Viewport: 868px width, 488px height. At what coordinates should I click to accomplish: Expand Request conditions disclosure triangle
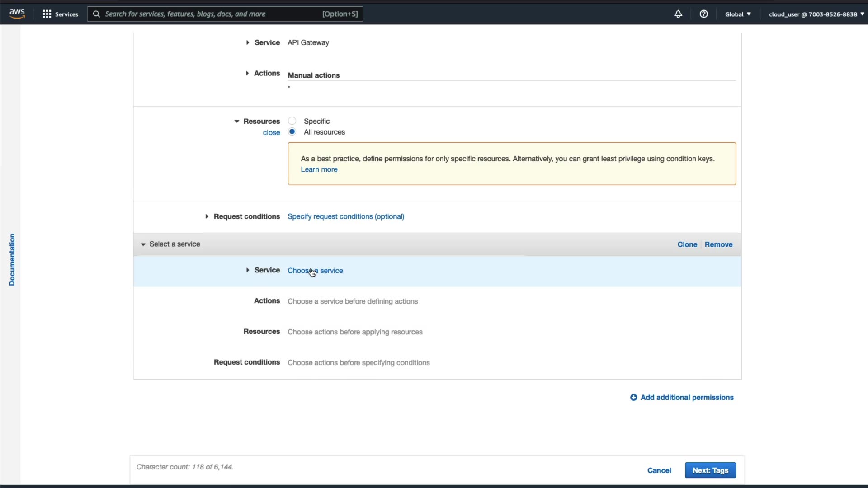click(x=207, y=216)
